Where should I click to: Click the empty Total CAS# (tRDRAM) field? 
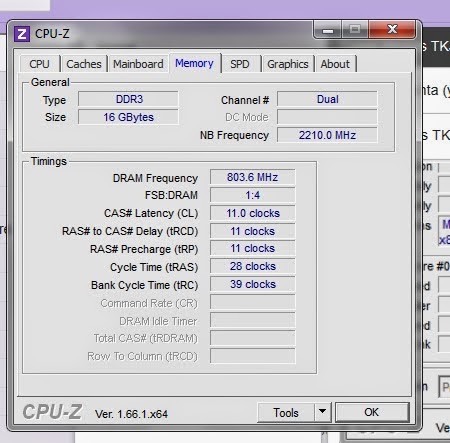(253, 338)
